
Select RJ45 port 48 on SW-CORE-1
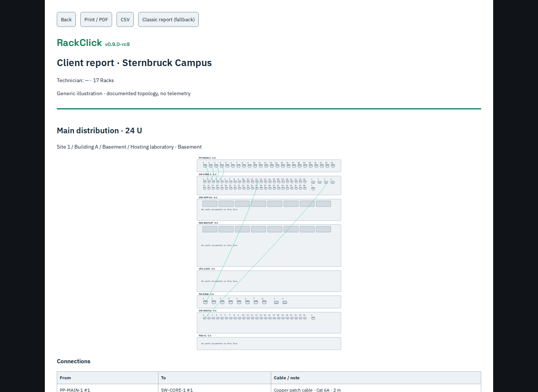305,189
